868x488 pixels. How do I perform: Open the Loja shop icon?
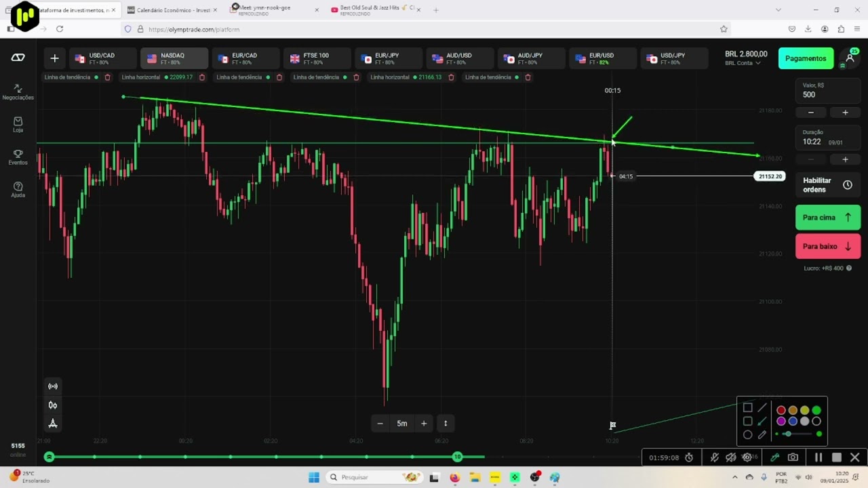pyautogui.click(x=18, y=124)
